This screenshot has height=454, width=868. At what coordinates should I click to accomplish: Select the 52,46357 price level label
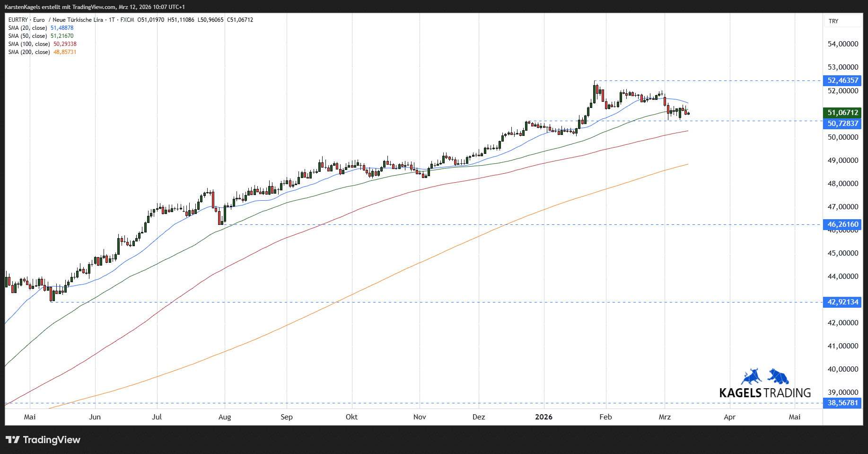click(842, 80)
